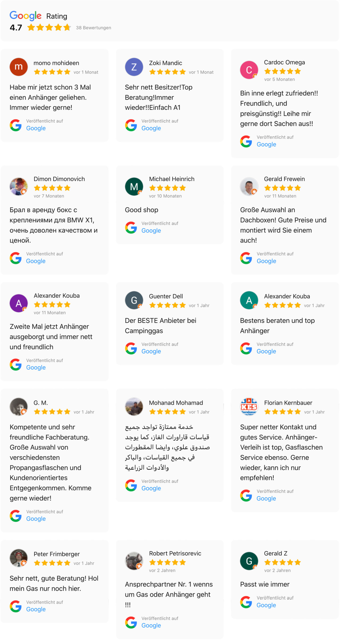Click Florian Kernbauer's KES logo avatar
This screenshot has width=340, height=644.
249,407
